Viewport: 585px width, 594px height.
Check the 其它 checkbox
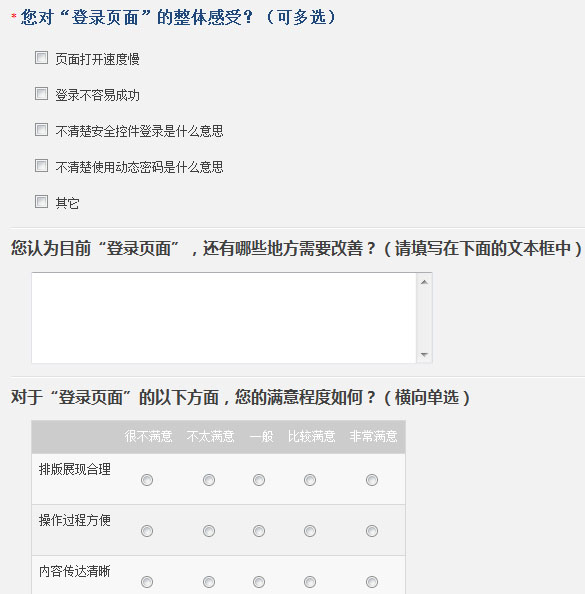pyautogui.click(x=41, y=202)
